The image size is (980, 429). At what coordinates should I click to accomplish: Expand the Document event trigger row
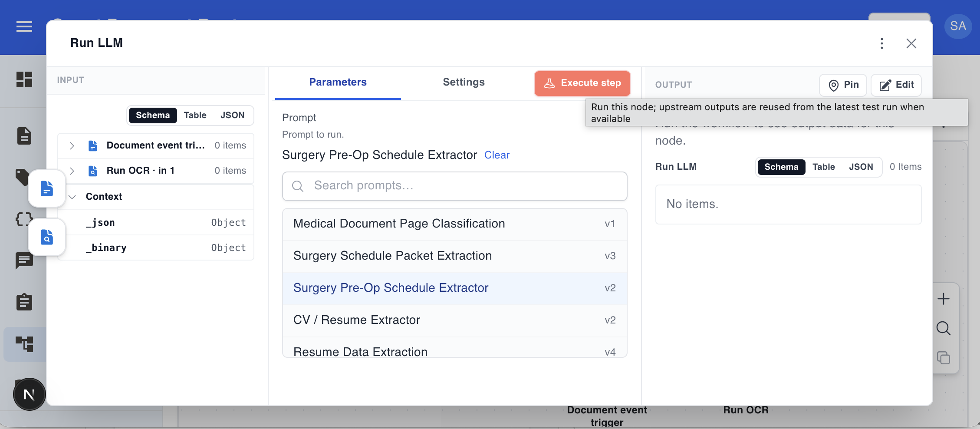pyautogui.click(x=72, y=145)
